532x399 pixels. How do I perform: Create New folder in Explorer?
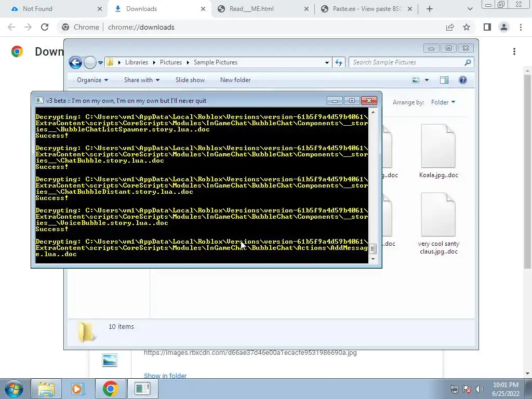[x=235, y=80]
